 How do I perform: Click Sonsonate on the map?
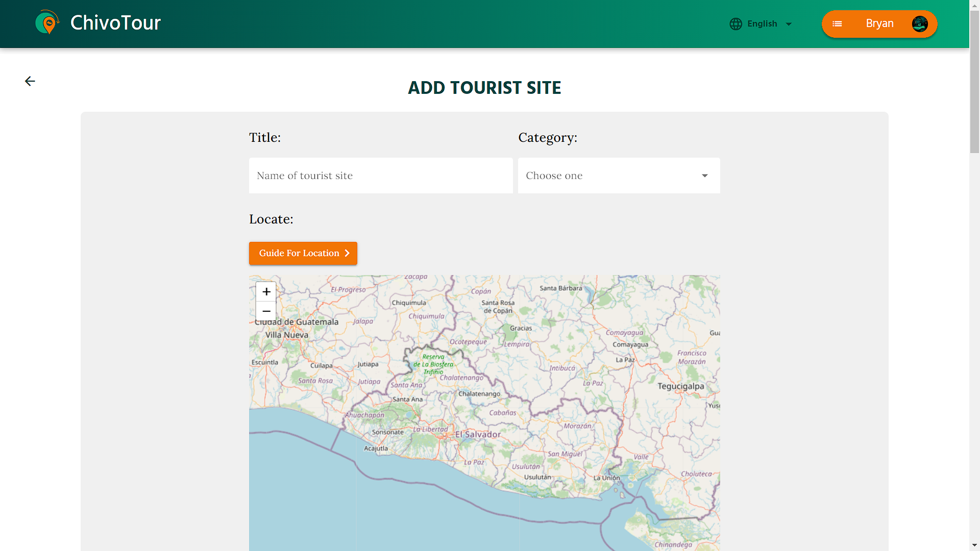click(387, 432)
